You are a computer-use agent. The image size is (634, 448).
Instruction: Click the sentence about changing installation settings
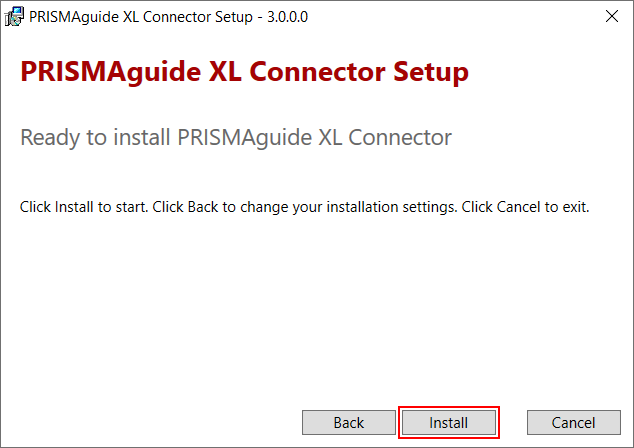(x=304, y=208)
